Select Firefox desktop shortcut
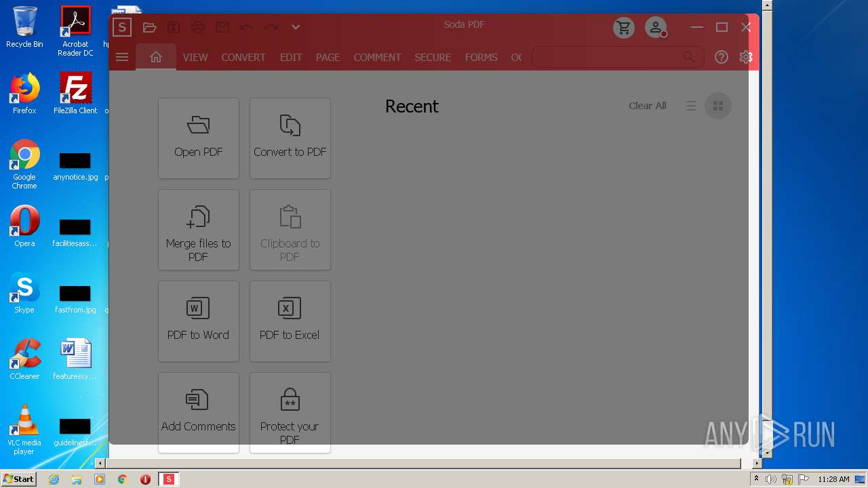 [24, 94]
